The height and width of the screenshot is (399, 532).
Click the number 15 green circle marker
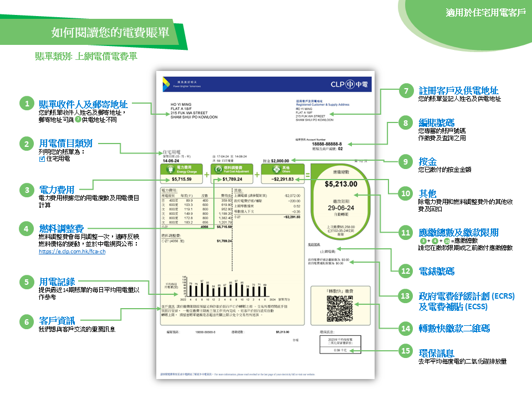pyautogui.click(x=406, y=351)
